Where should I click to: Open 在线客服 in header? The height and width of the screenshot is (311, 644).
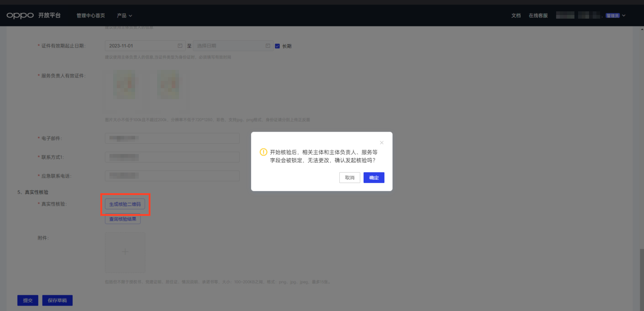pos(538,16)
